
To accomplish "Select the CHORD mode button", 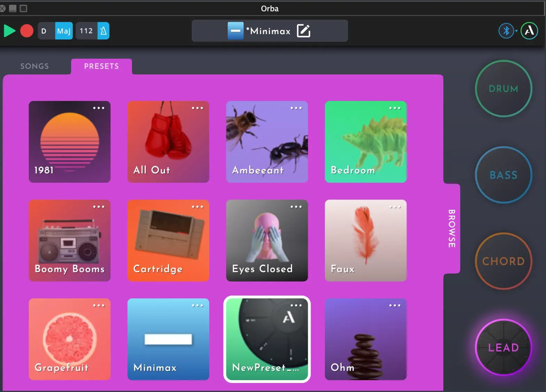I will (x=504, y=261).
